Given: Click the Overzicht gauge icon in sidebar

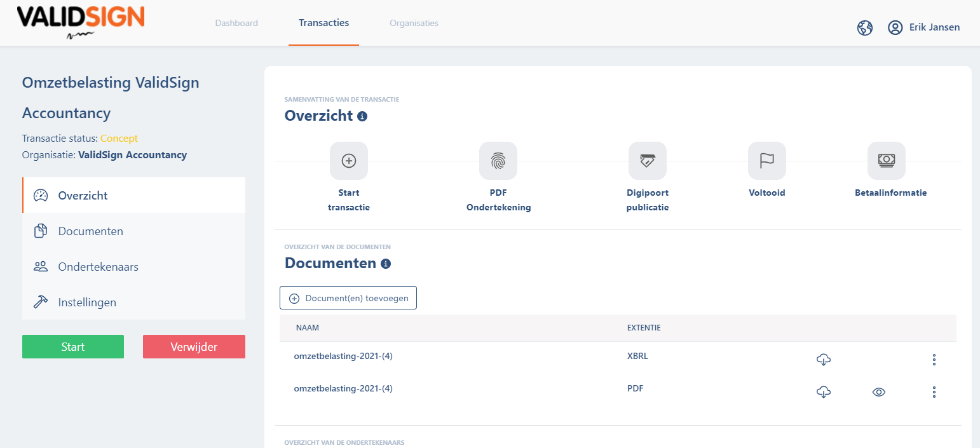Looking at the screenshot, I should point(41,196).
